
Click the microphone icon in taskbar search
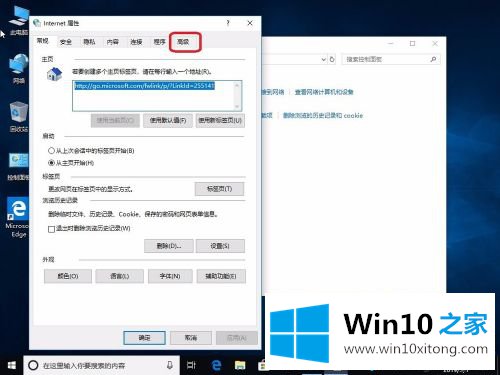[x=170, y=365]
